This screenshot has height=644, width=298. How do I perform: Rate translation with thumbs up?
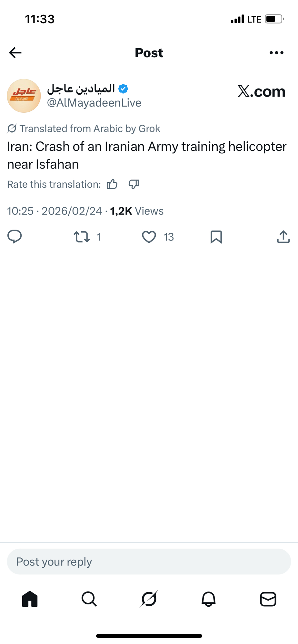[x=112, y=184]
